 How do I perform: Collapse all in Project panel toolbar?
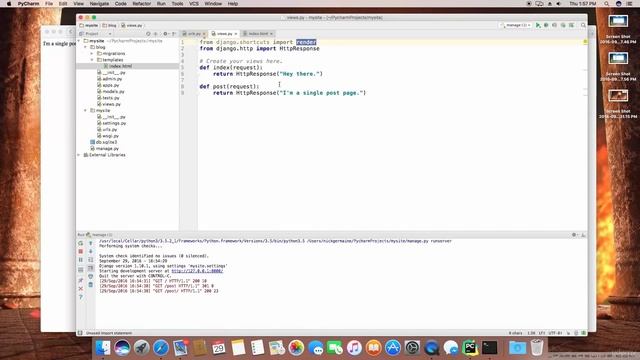[156, 34]
